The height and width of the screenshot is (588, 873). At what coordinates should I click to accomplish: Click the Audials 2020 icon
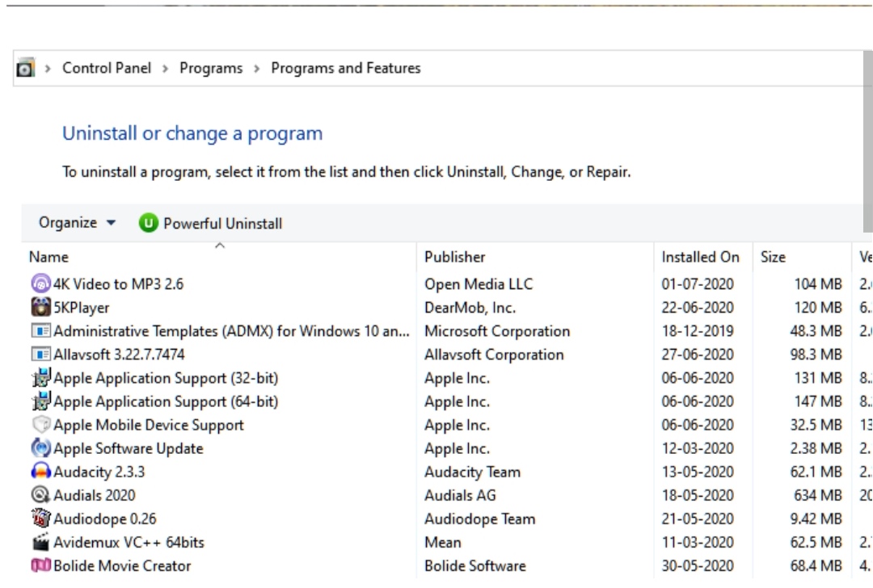[40, 495]
